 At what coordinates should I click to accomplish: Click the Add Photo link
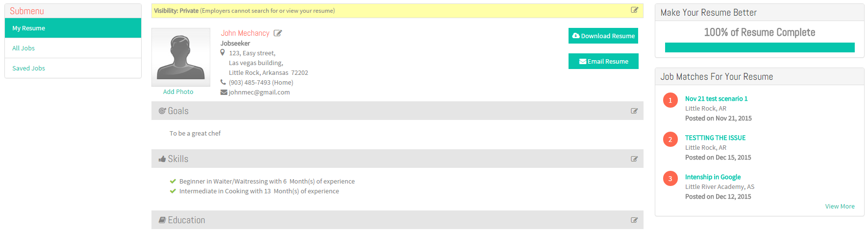click(178, 92)
